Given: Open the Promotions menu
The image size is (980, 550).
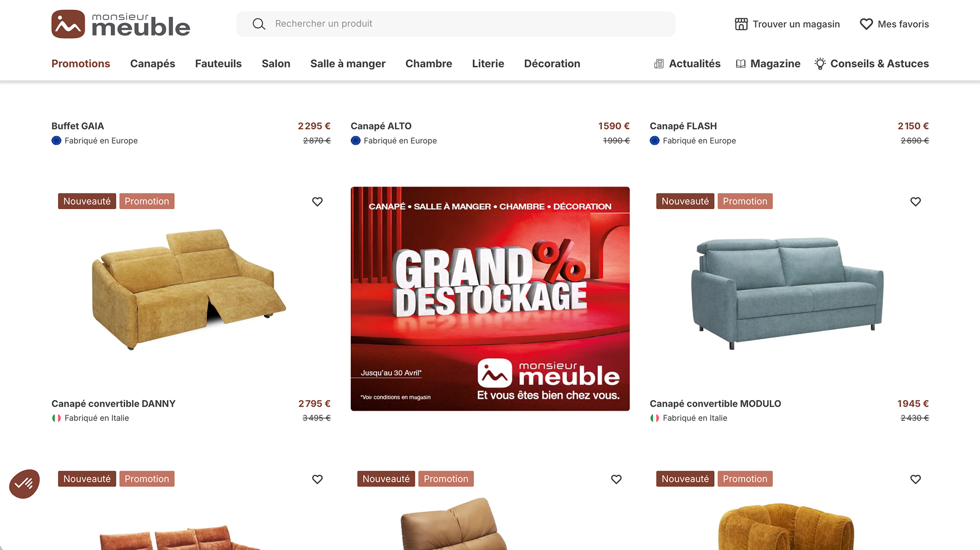Looking at the screenshot, I should pos(81,64).
